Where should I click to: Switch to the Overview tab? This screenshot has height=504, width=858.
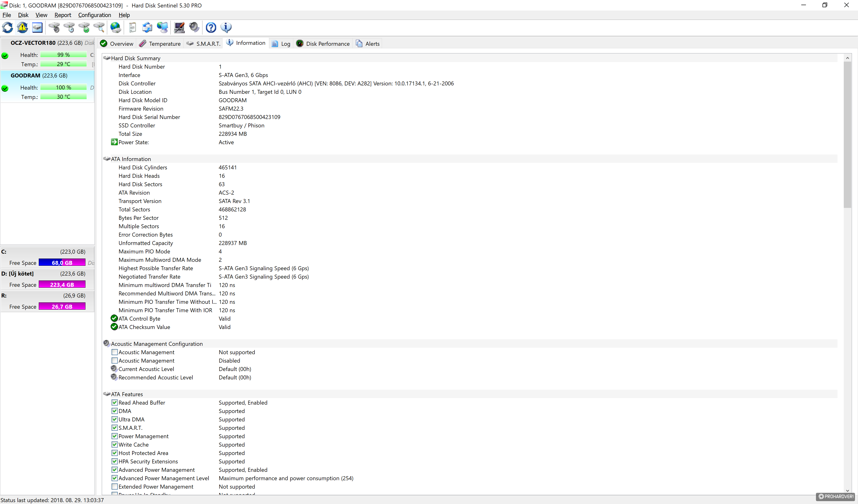[x=117, y=44]
